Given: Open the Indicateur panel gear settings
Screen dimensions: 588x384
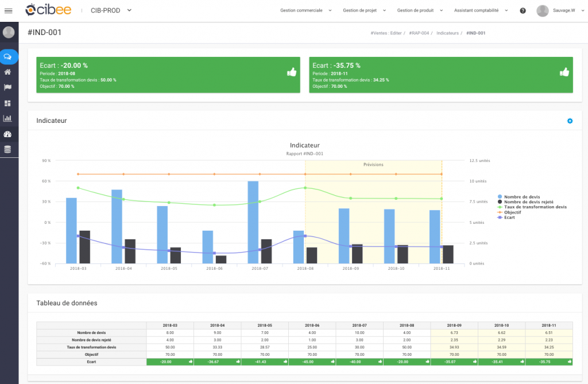Looking at the screenshot, I should [570, 121].
